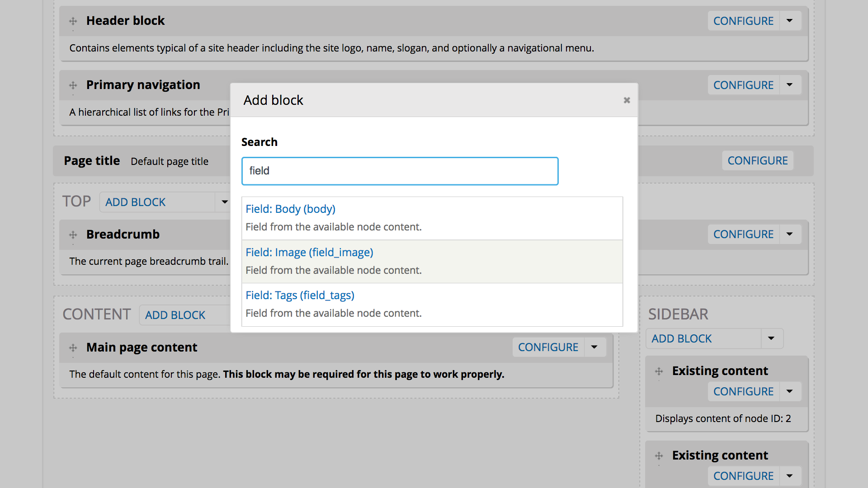The width and height of the screenshot is (868, 488).
Task: Configure the Page title block
Action: coord(757,160)
